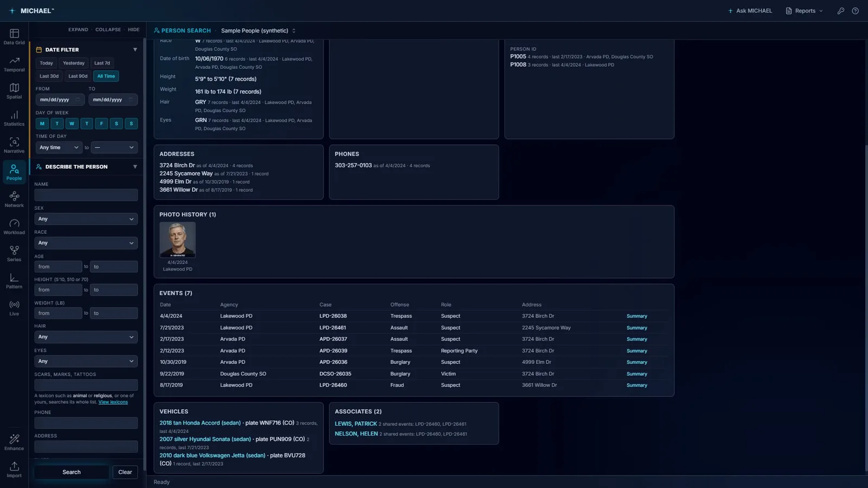Open the Reports menu
868x488 pixels.
click(805, 11)
